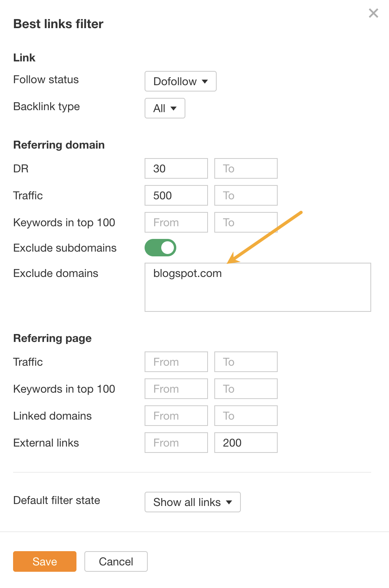Select the Exclude domains box with blogspot.com
Image resolution: width=389 pixels, height=588 pixels.
click(257, 287)
